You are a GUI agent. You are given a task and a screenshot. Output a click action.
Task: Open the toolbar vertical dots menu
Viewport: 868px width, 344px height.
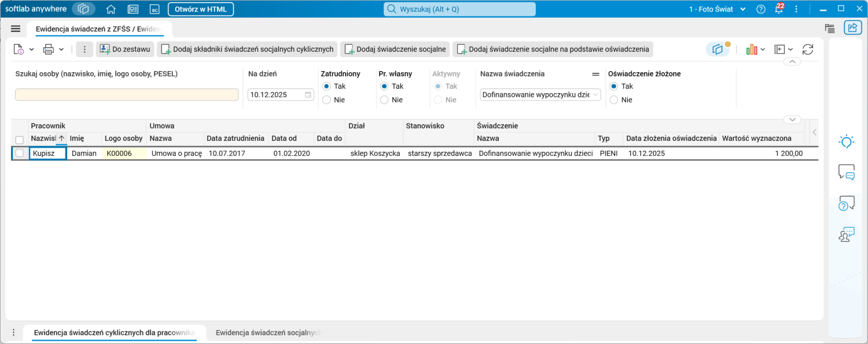point(84,50)
